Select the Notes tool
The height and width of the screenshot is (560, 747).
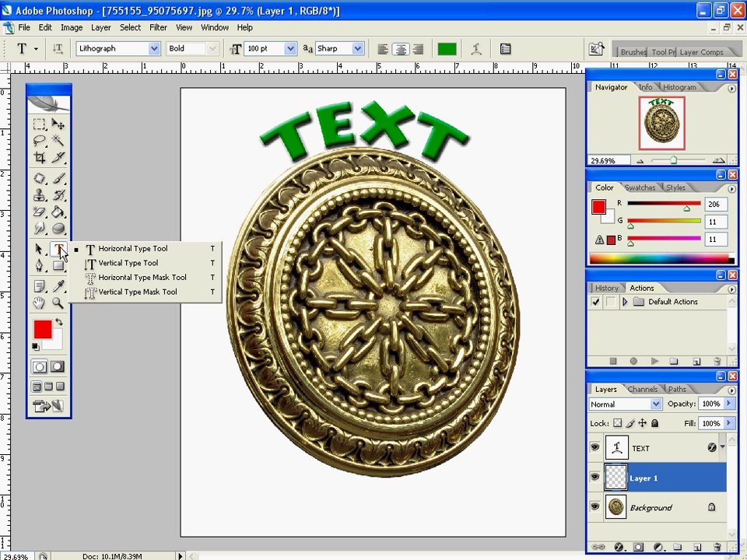pyautogui.click(x=40, y=286)
